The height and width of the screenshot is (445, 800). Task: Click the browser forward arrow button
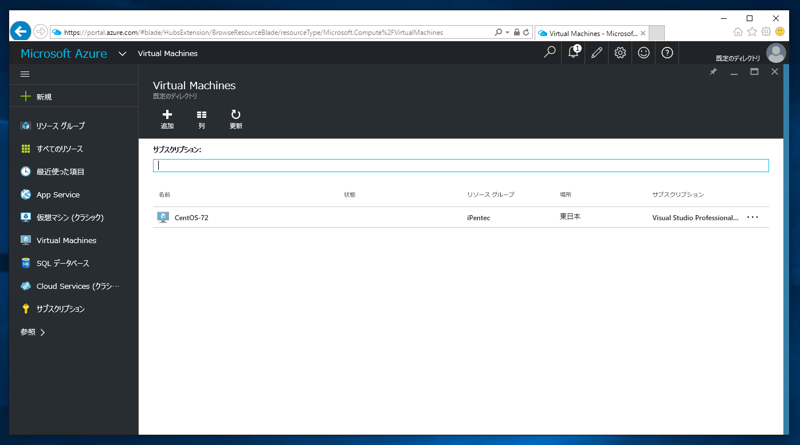[x=40, y=32]
